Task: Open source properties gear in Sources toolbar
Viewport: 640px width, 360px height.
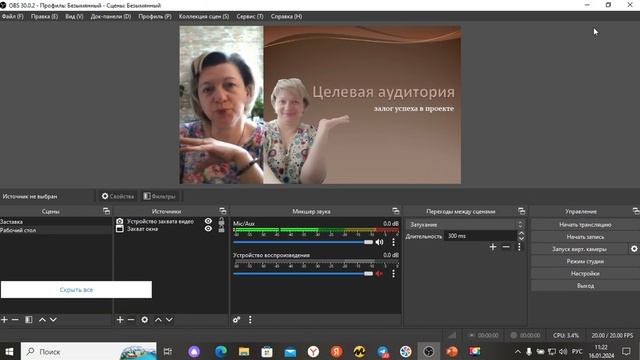Action: point(144,320)
